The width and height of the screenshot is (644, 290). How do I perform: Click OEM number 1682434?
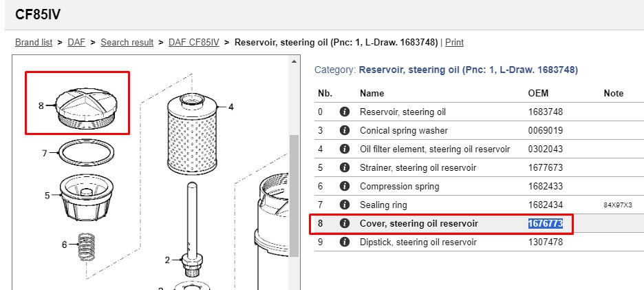click(x=546, y=205)
